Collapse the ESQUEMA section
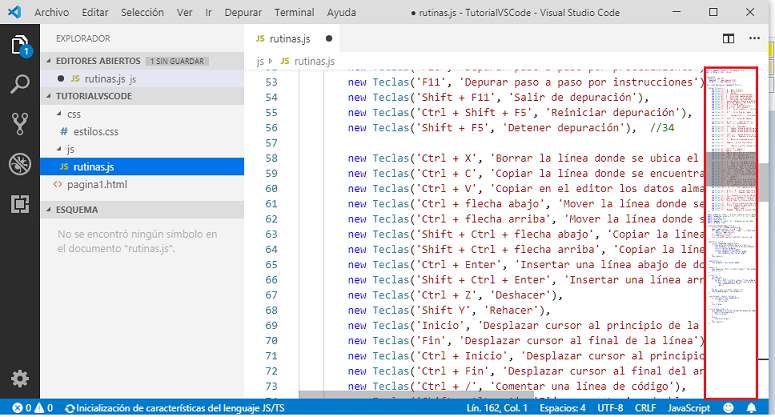This screenshot has width=775, height=417. click(48, 209)
